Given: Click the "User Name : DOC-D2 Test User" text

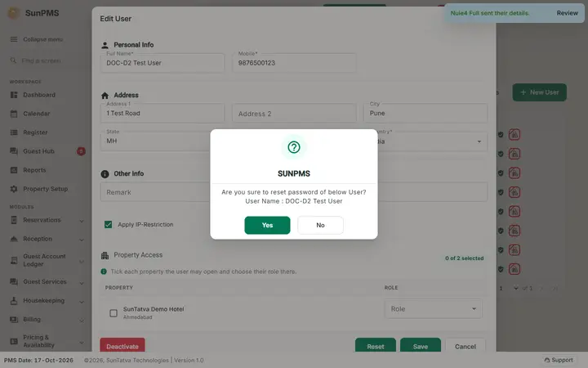Looking at the screenshot, I should (294, 201).
